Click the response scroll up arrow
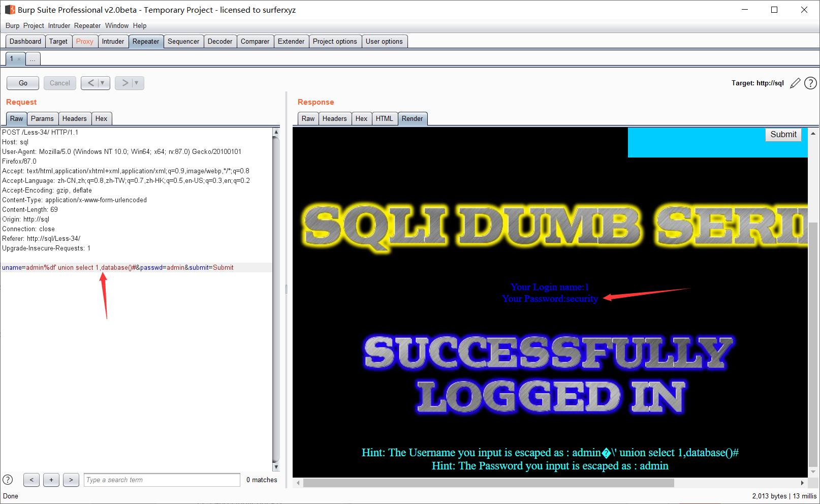This screenshot has height=504, width=820. pyautogui.click(x=813, y=133)
